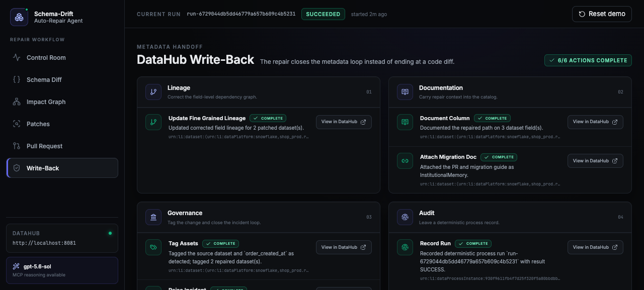Click the Write-Back shield icon
Image resolution: width=644 pixels, height=290 pixels.
coord(17,168)
